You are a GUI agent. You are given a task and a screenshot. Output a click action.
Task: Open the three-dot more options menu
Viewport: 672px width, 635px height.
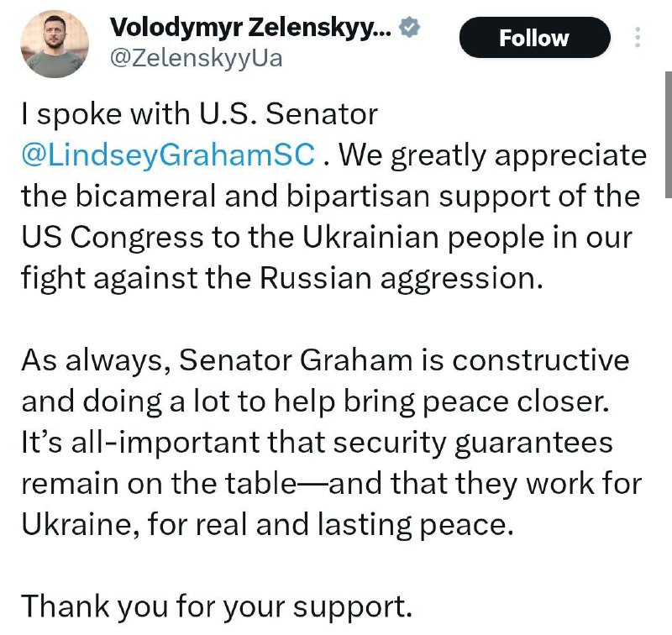(638, 37)
